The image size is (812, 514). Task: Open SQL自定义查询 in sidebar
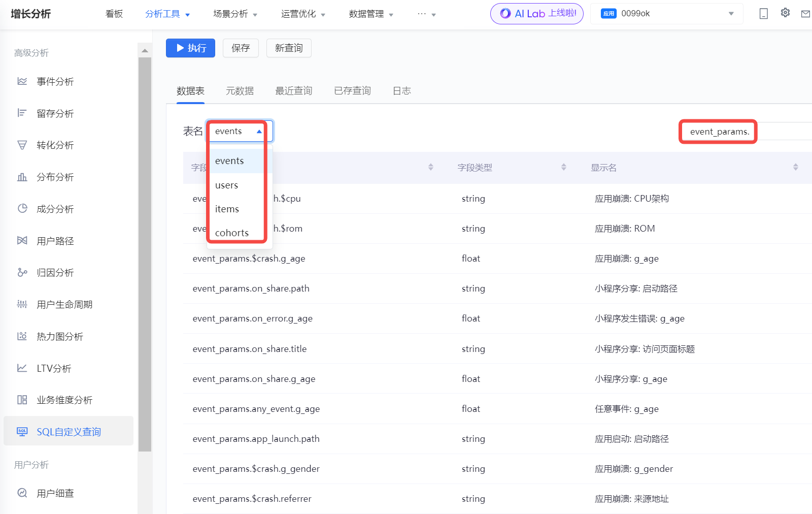[x=69, y=432]
